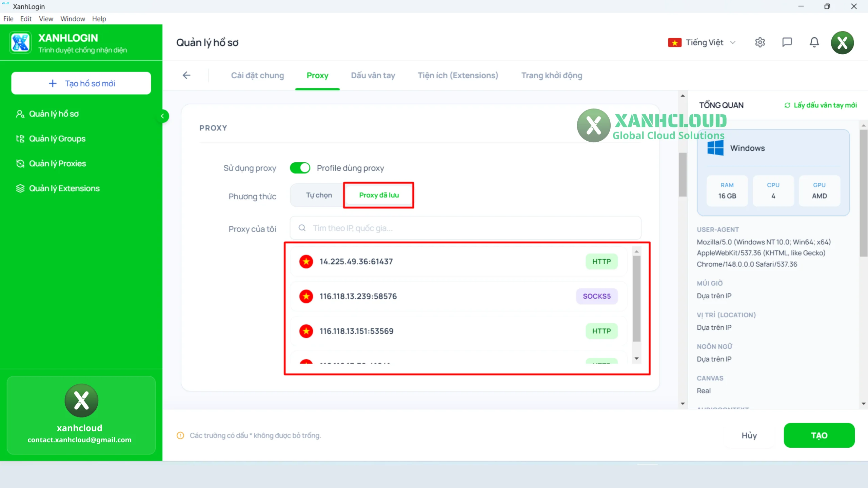Viewport: 868px width, 488px height.
Task: Click the Quản lý Groups tree icon
Action: click(x=20, y=139)
